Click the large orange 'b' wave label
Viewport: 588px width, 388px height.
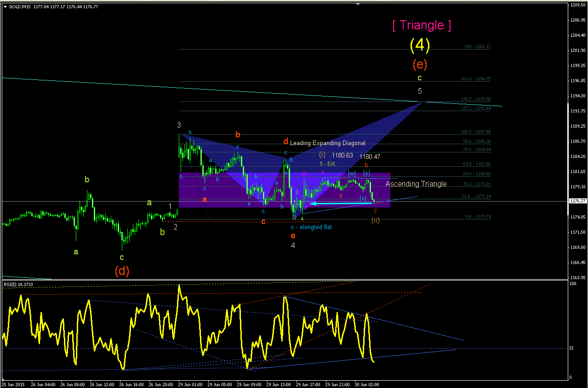click(x=238, y=135)
